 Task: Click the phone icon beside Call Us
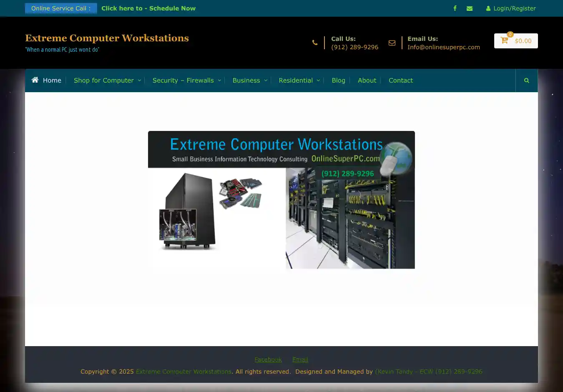(x=315, y=43)
